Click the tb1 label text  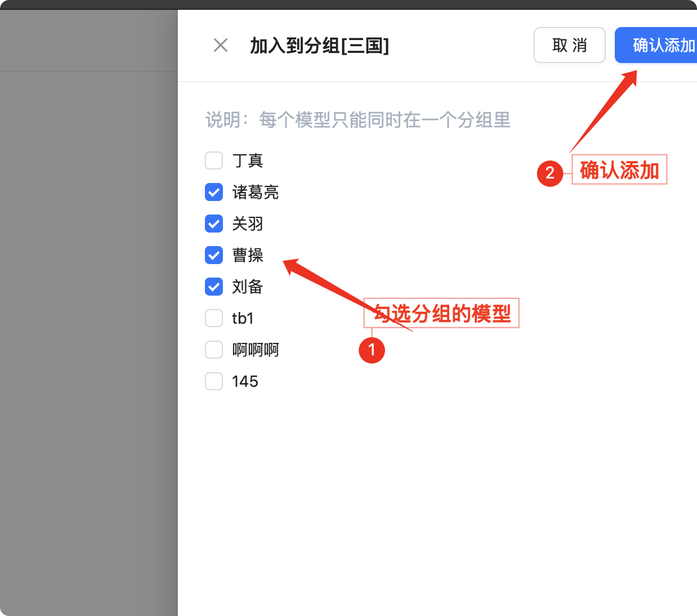243,318
